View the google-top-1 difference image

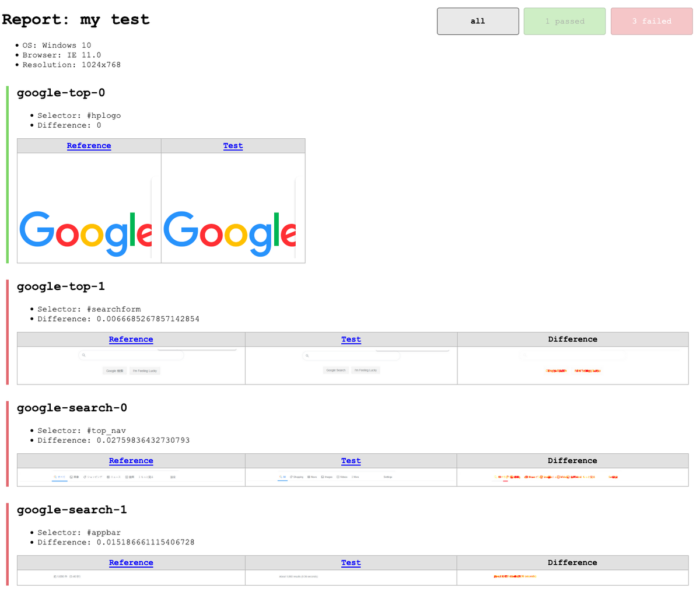tap(573, 365)
